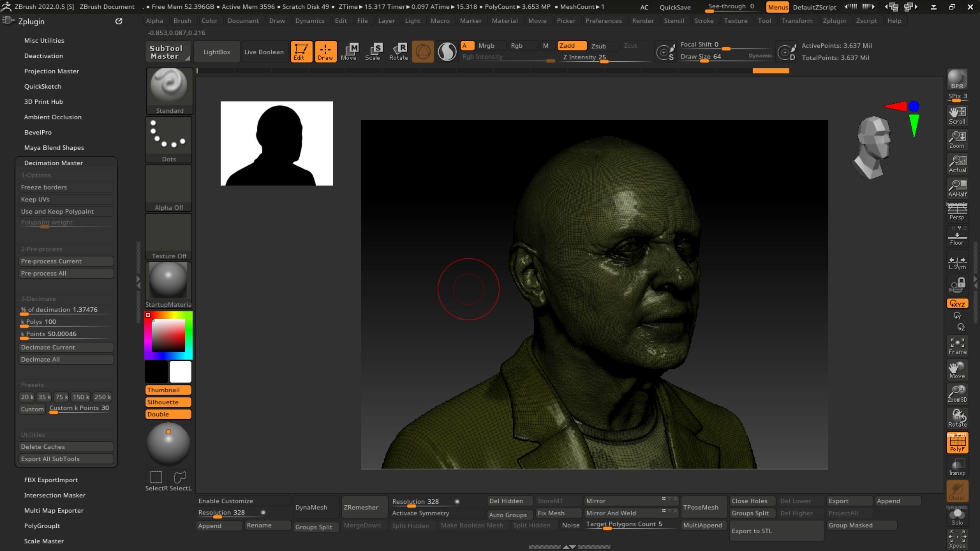Click the half-shaded sphere icon
The height and width of the screenshot is (551, 980).
447,51
